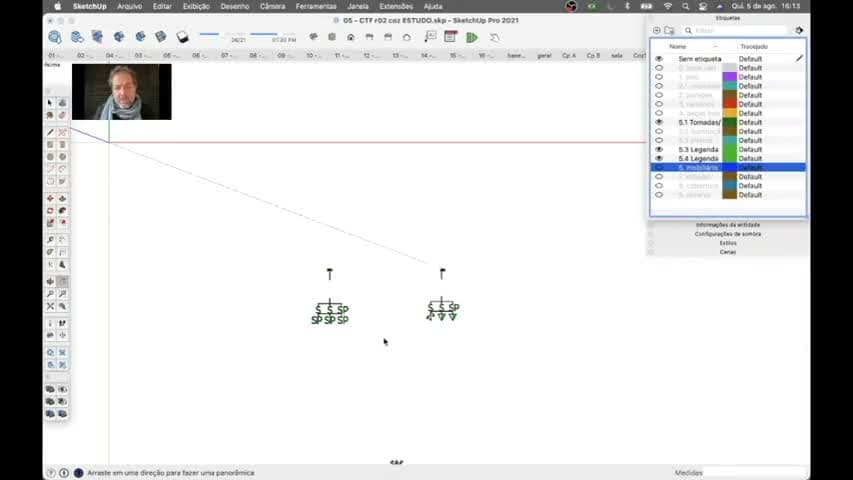Click Monochrome style icon in top toolbar

pos(182,37)
